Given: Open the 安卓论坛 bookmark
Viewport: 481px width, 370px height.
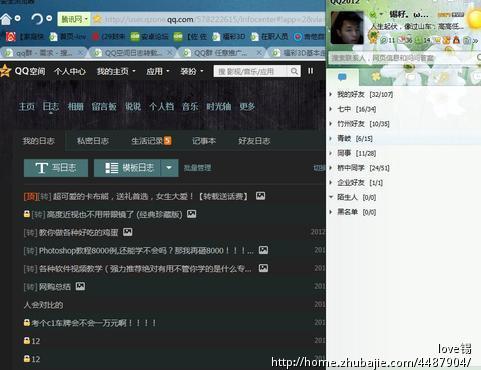Looking at the screenshot, I should tap(149, 36).
